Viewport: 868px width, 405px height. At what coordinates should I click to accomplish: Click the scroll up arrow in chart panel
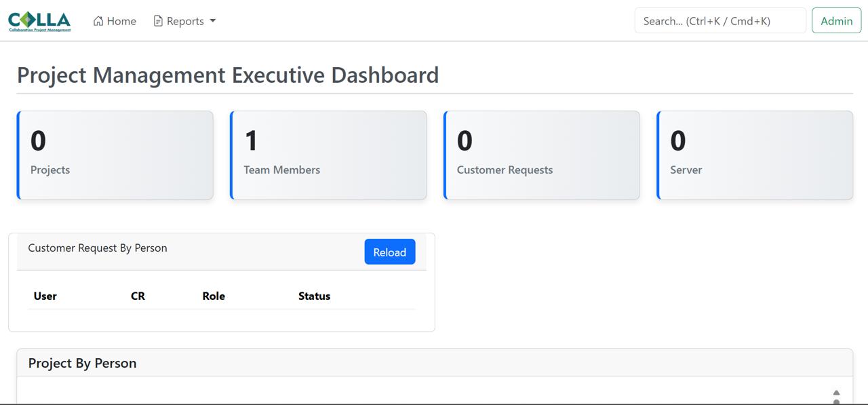pos(836,393)
